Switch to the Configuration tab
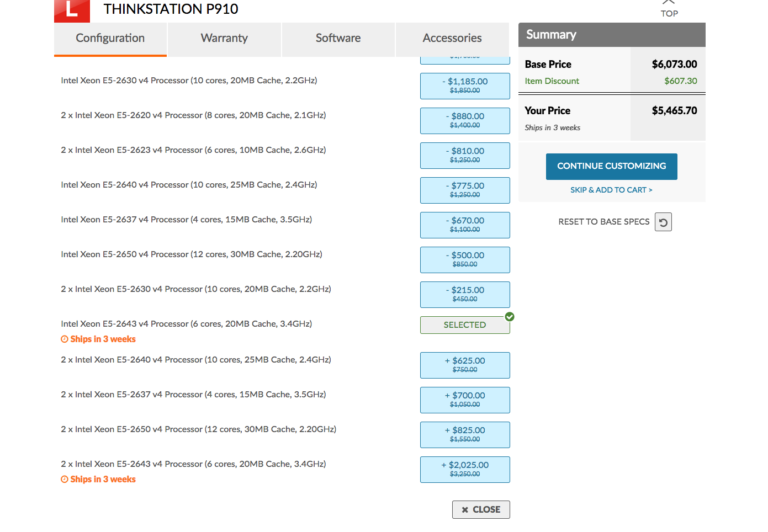The image size is (768, 532). 110,39
